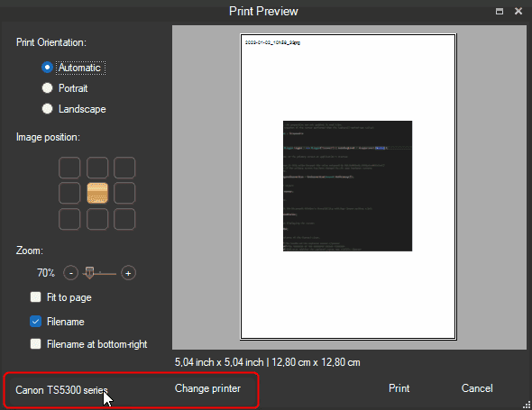The image size is (532, 410).
Task: Select bottom-left image position box
Action: [x=69, y=219]
